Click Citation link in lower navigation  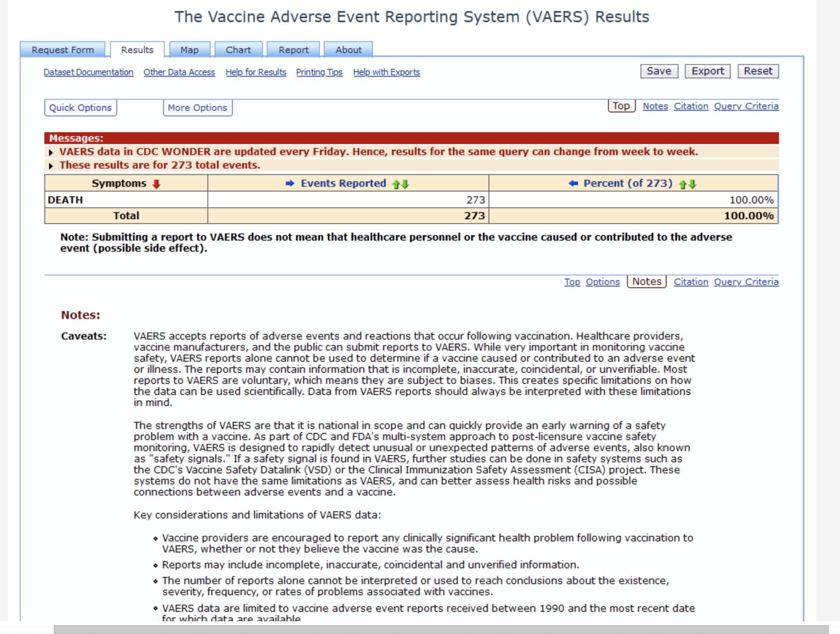[x=691, y=282]
